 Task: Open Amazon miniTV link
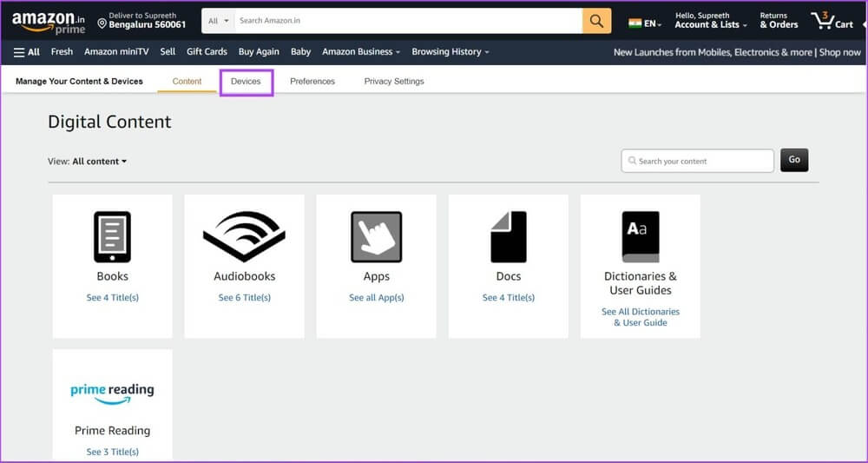pos(116,52)
